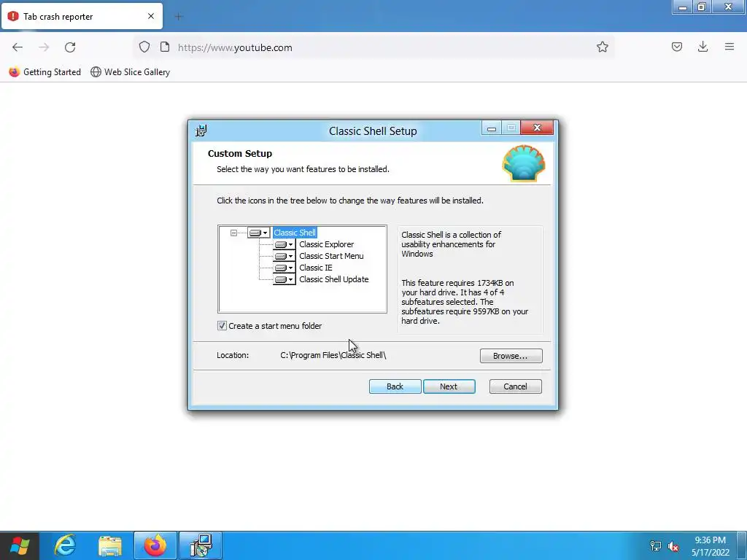The image size is (747, 560).
Task: Open the Classic Explorer feature dropdown
Action: 285,244
